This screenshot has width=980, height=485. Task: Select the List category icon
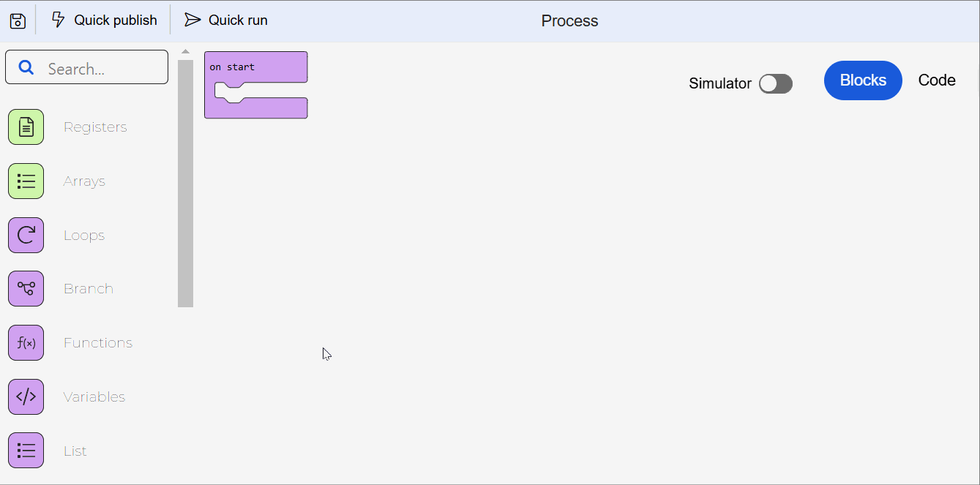point(26,450)
